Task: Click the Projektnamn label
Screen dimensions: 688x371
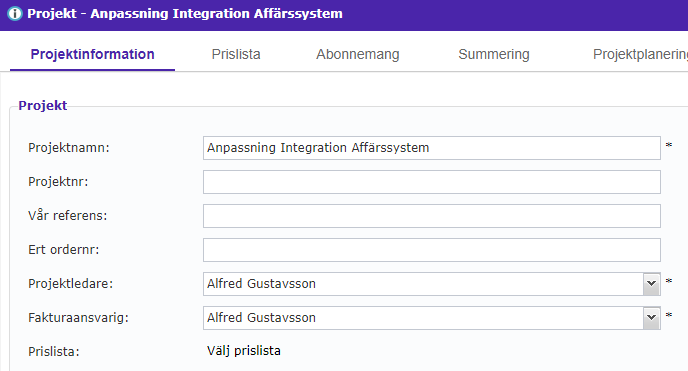Action: [69, 148]
